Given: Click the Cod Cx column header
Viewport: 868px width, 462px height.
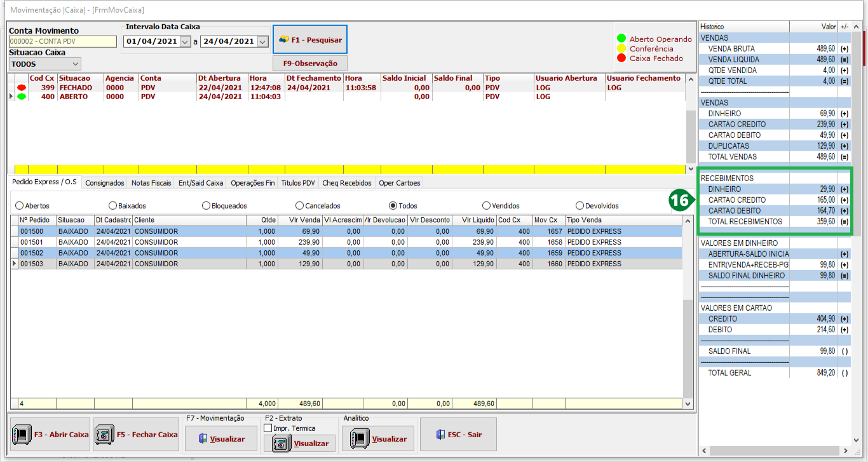Looking at the screenshot, I should point(42,78).
